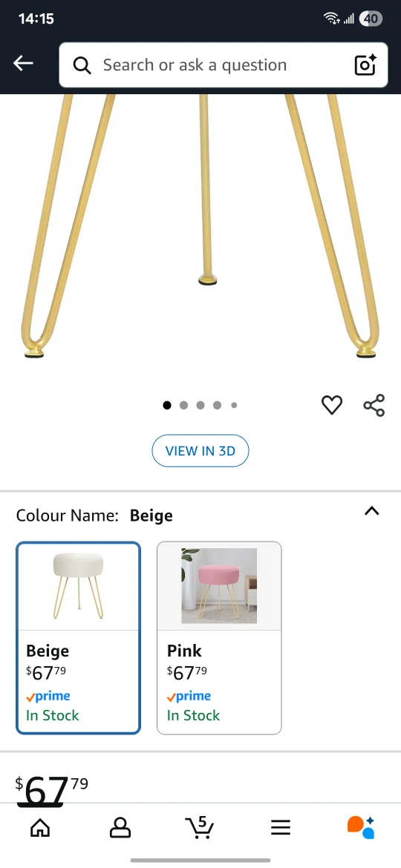This screenshot has width=401, height=868.
Task: Open the shopping cart with 5 items
Action: [200, 827]
